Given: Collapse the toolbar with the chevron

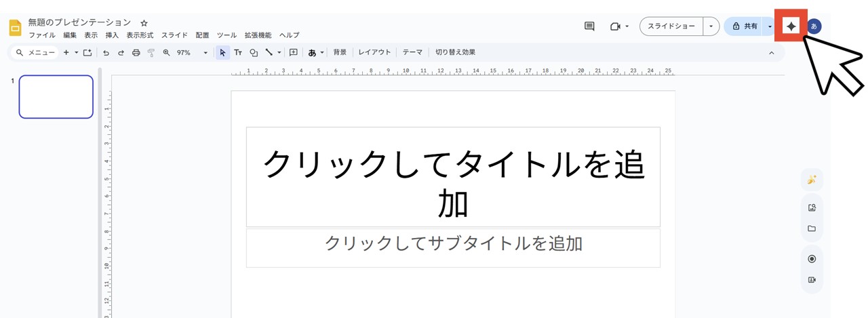Looking at the screenshot, I should click(771, 52).
